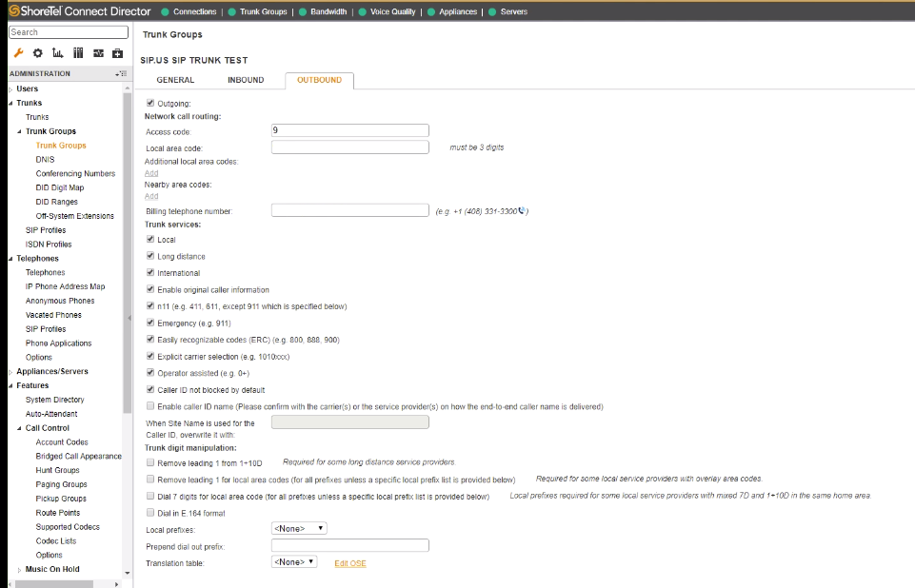Collapse the Call Control tree node

[20, 428]
